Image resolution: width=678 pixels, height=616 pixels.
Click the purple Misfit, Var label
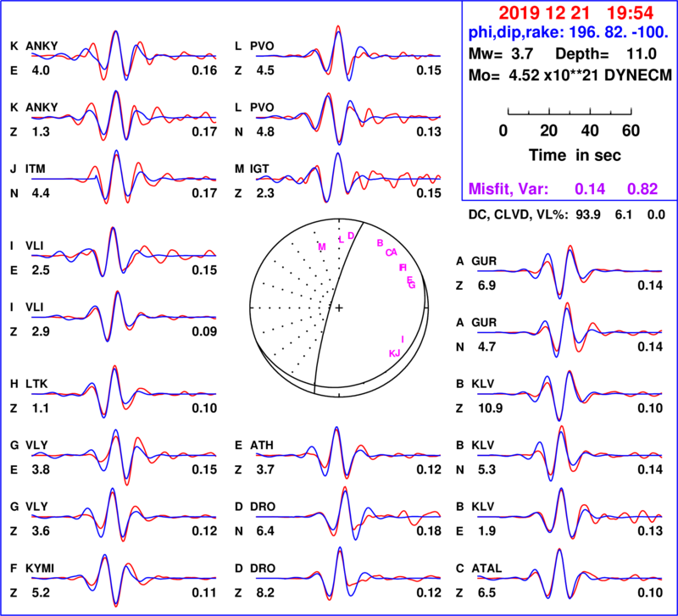coord(508,189)
